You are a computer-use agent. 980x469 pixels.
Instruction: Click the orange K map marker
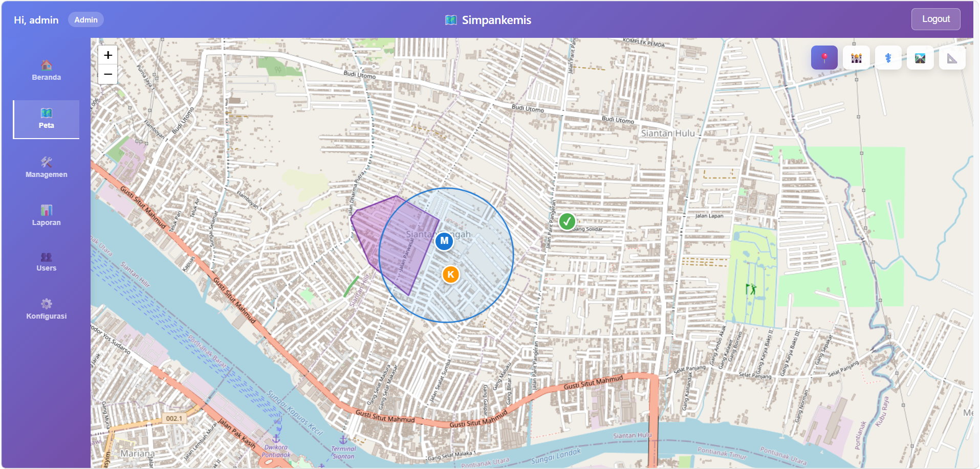[x=451, y=275]
